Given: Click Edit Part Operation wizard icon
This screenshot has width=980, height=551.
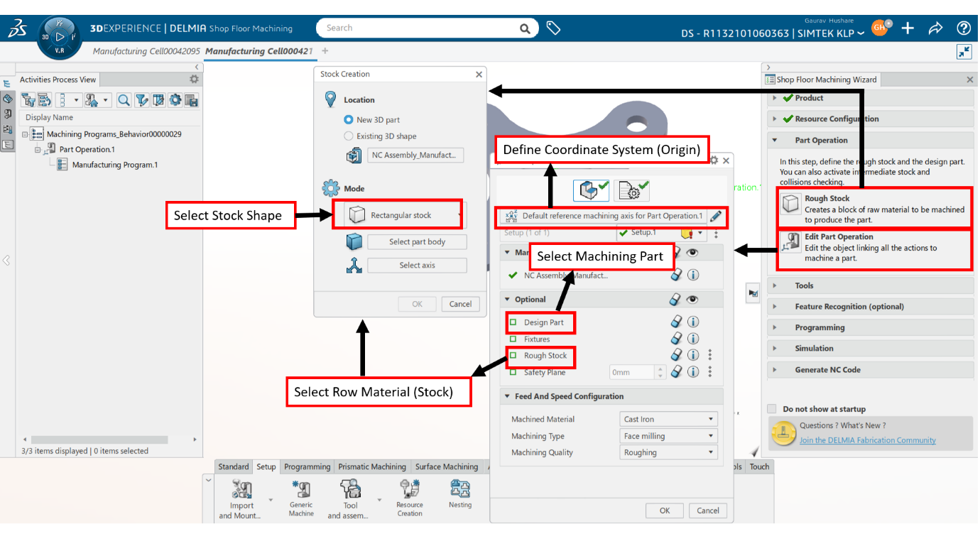Looking at the screenshot, I should 790,244.
